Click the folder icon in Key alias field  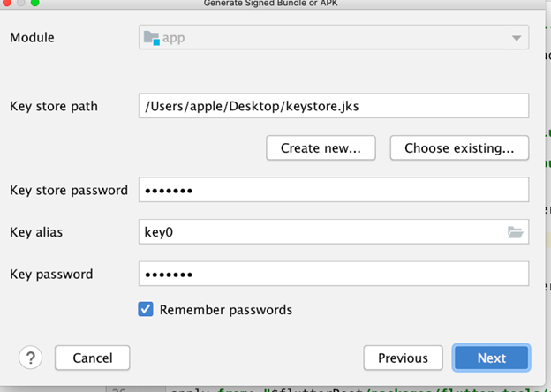[515, 232]
